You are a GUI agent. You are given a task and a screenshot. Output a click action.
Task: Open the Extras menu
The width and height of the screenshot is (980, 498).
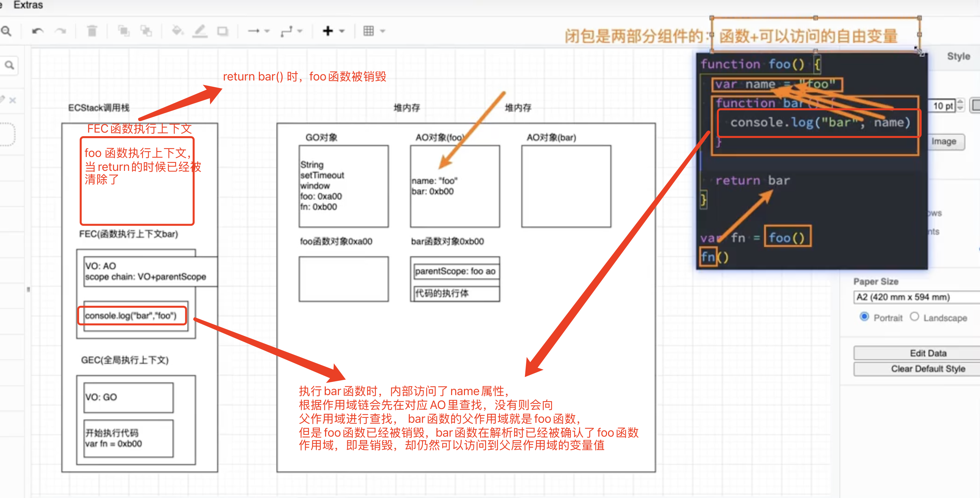28,5
